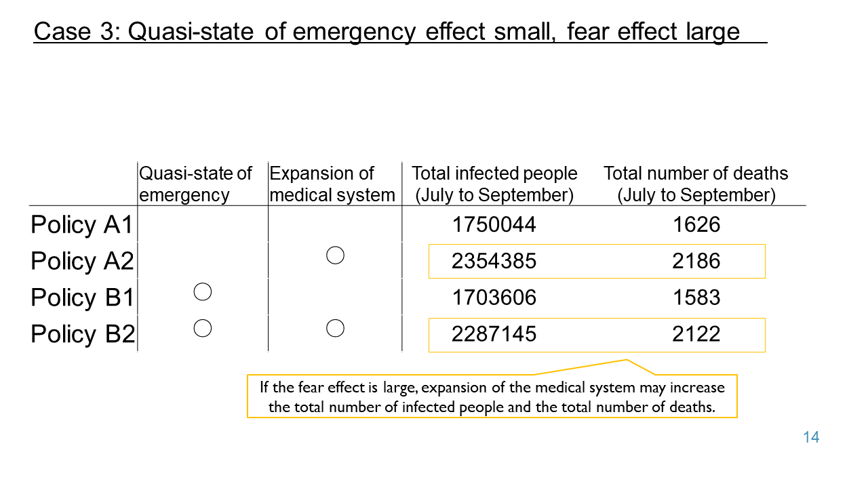Select the Policy B1 row label

click(x=82, y=298)
